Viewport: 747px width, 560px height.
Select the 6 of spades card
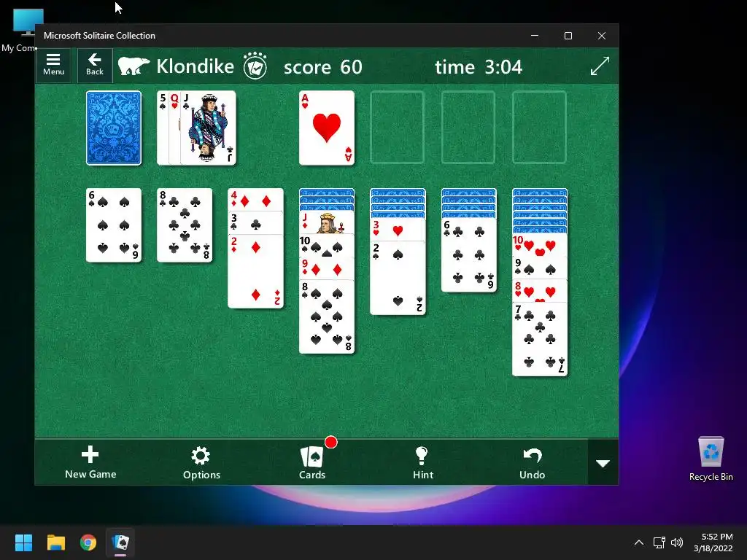(114, 225)
